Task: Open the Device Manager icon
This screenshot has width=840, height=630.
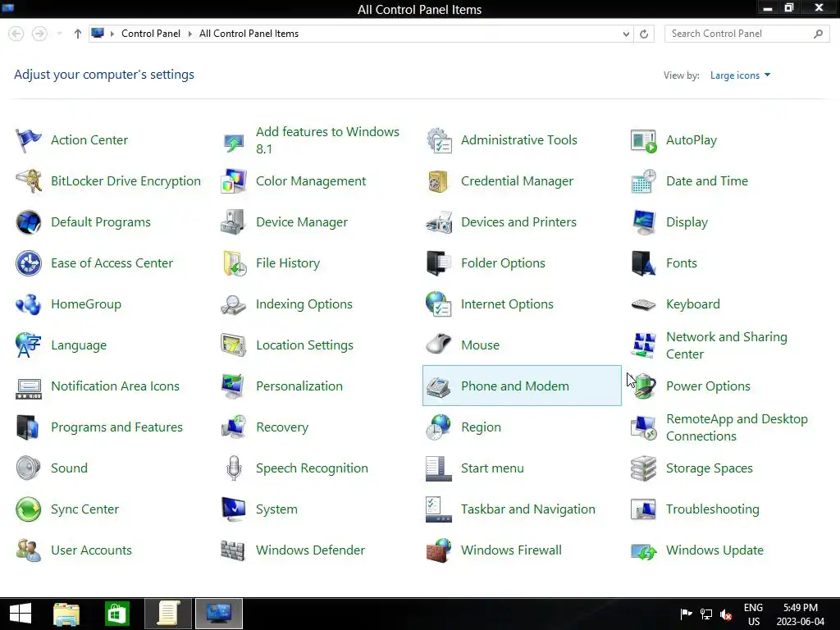Action: [234, 222]
